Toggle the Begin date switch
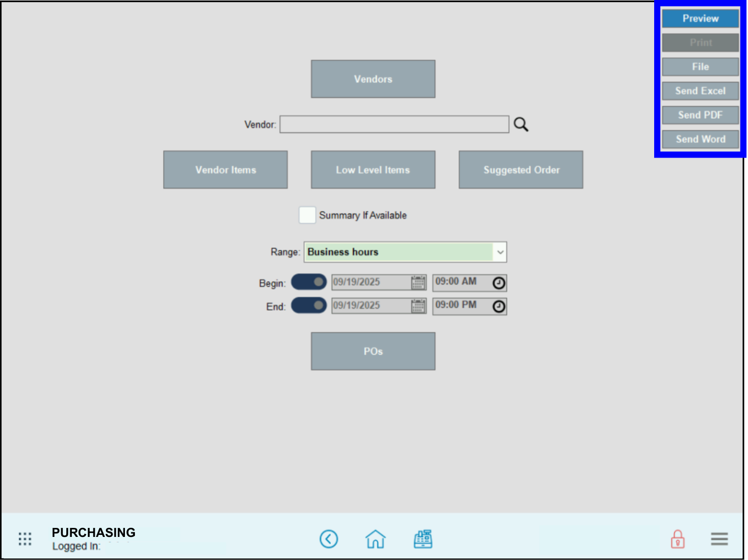748x560 pixels. 309,282
